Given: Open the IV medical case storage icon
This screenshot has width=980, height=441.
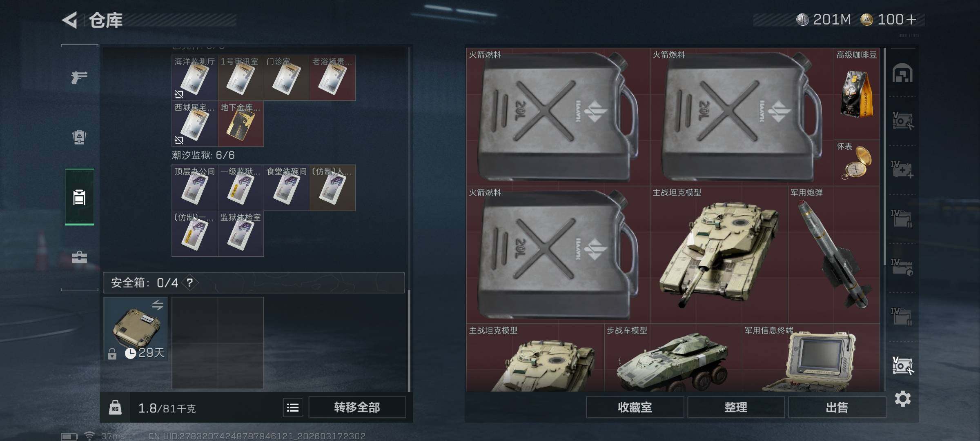Looking at the screenshot, I should [902, 169].
